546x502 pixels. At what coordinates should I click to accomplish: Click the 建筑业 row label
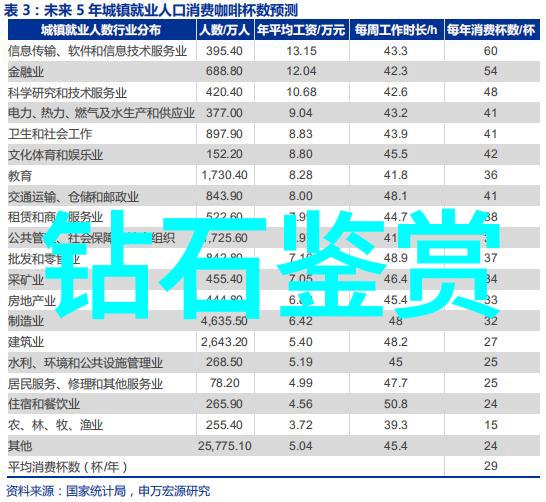click(26, 342)
